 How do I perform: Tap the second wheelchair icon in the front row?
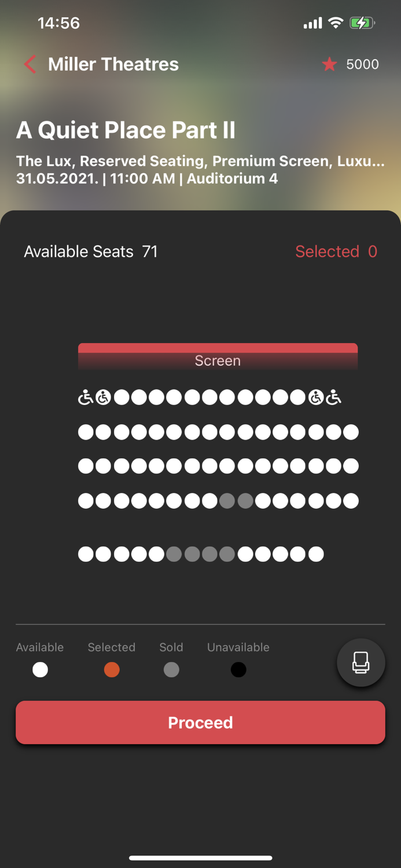click(x=103, y=397)
